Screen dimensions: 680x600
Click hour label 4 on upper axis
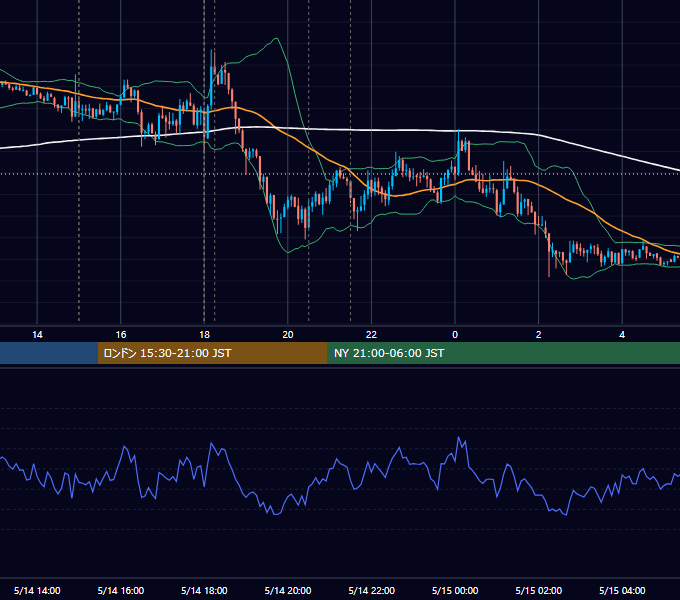622,335
